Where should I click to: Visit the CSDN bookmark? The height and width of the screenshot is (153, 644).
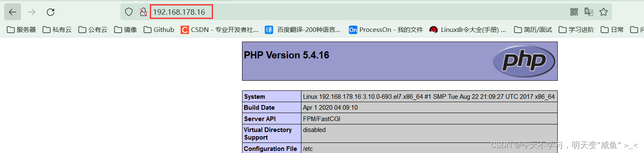point(219,29)
